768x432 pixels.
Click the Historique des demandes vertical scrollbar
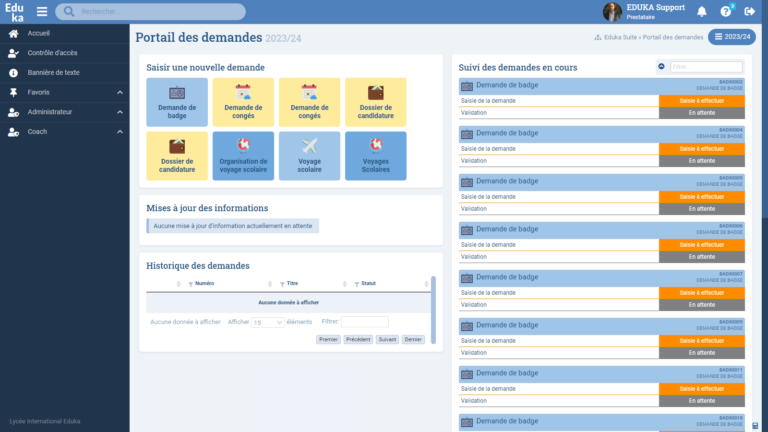click(x=433, y=310)
